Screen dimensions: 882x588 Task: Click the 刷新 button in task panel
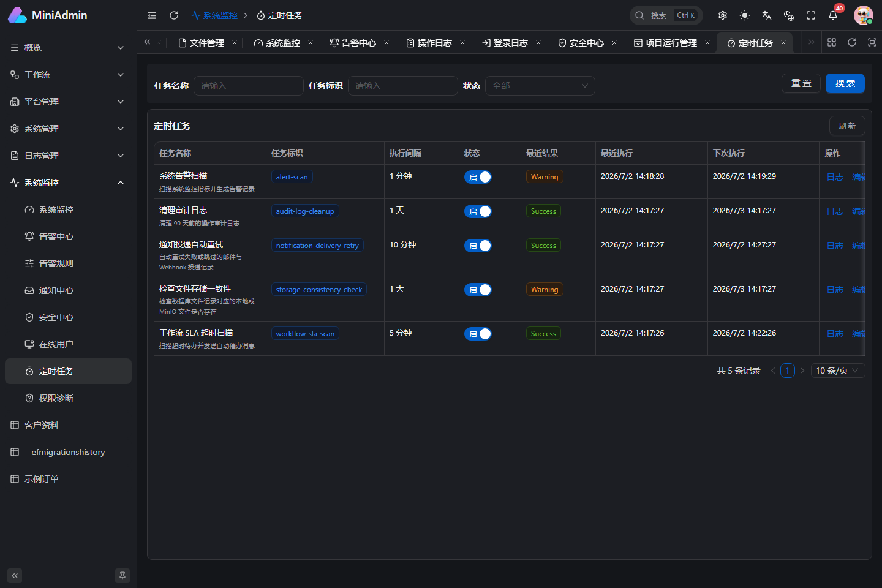(847, 126)
